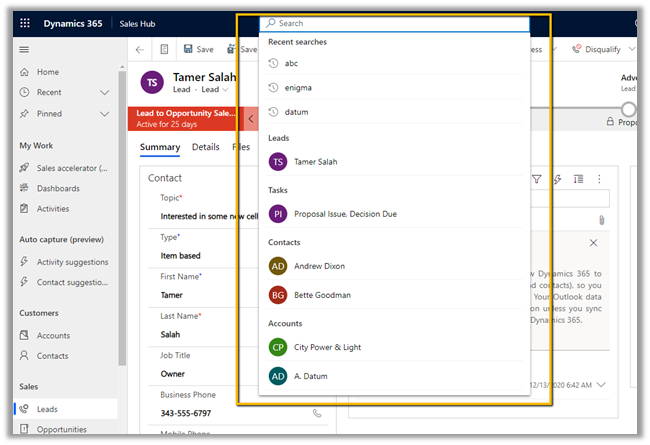The width and height of the screenshot is (650, 445).
Task: Expand the Recent section chevron
Action: click(104, 92)
